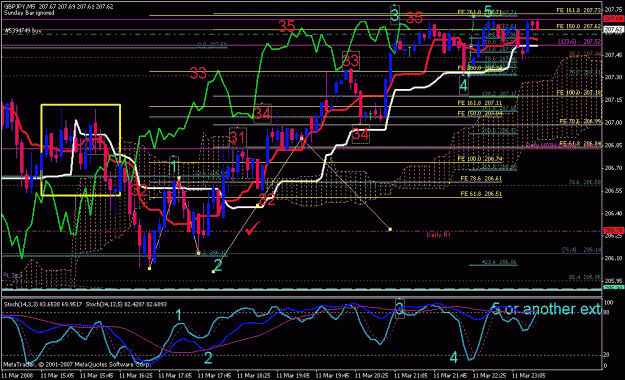Select the 'FE 100.0 207.18' expansion label

pyautogui.click(x=579, y=93)
